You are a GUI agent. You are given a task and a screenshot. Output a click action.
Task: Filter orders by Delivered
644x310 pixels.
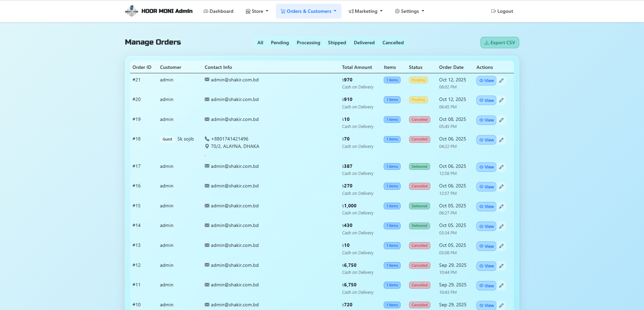tap(364, 43)
